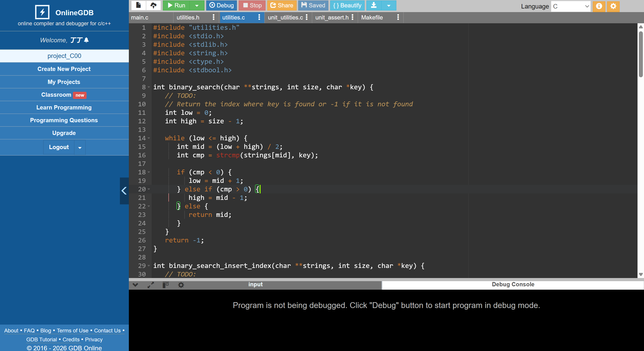The height and width of the screenshot is (351, 644).
Task: Click the New File icon
Action: click(x=138, y=5)
